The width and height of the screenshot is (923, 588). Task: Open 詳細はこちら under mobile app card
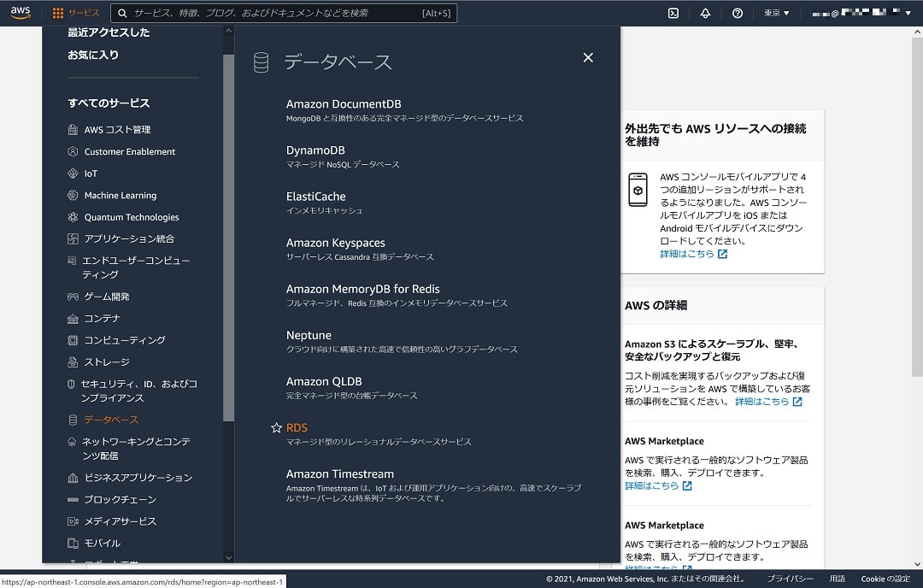(693, 254)
